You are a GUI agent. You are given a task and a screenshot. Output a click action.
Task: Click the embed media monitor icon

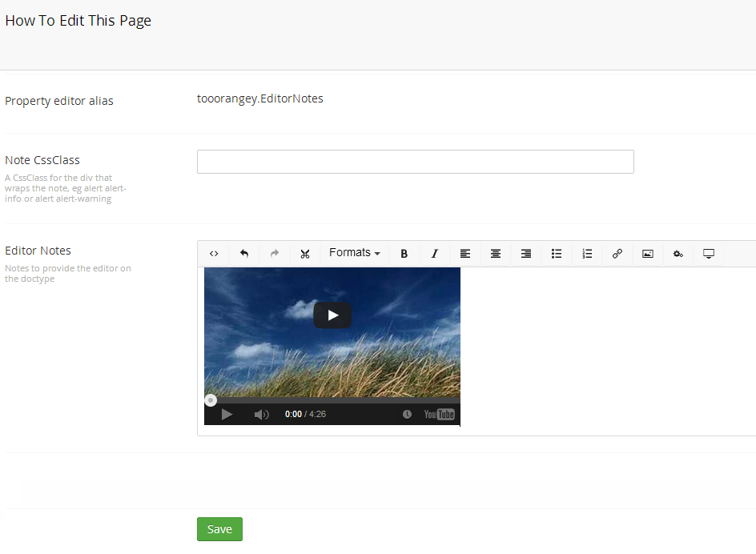(709, 254)
